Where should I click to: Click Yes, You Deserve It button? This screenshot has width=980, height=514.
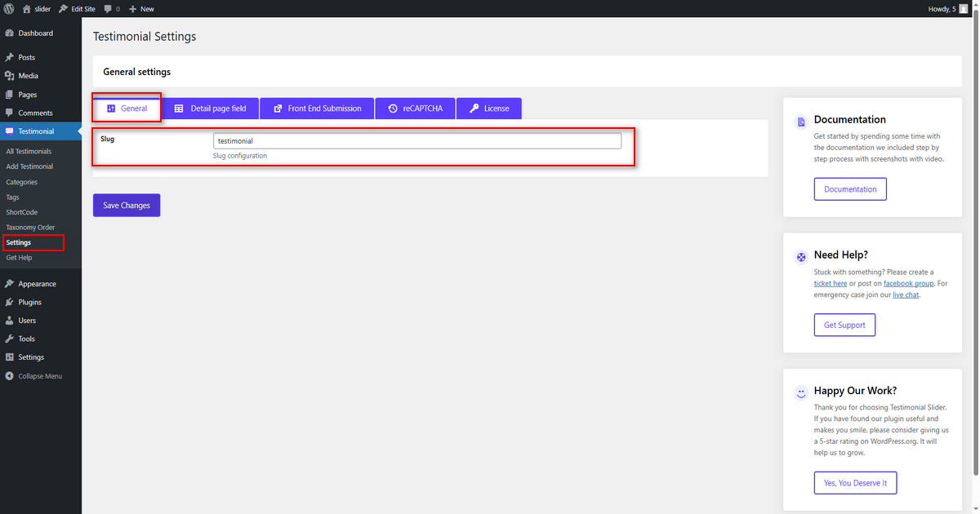click(856, 483)
